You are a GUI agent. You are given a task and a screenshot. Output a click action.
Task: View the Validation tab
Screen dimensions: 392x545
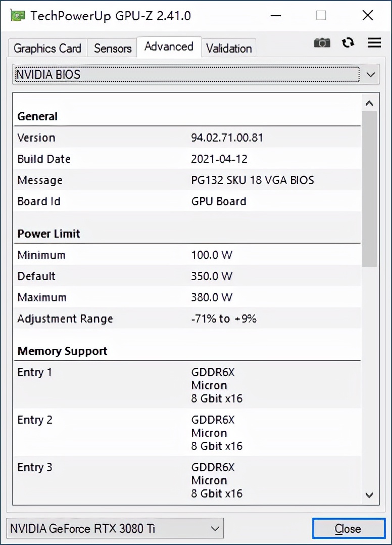click(x=228, y=48)
